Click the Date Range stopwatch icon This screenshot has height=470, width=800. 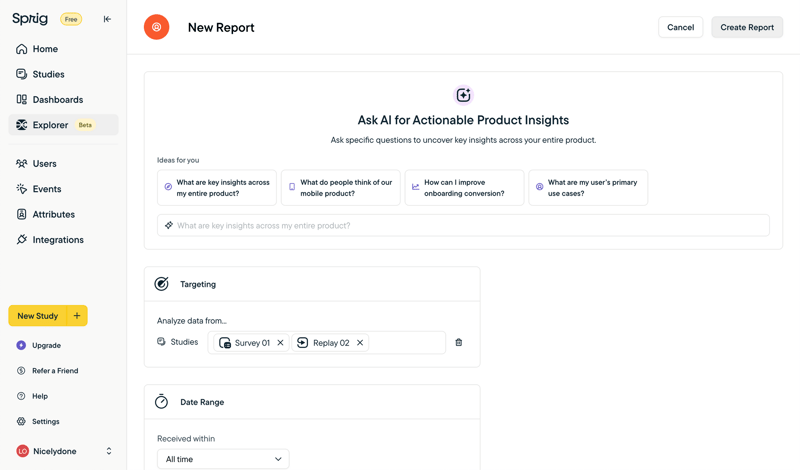click(161, 402)
